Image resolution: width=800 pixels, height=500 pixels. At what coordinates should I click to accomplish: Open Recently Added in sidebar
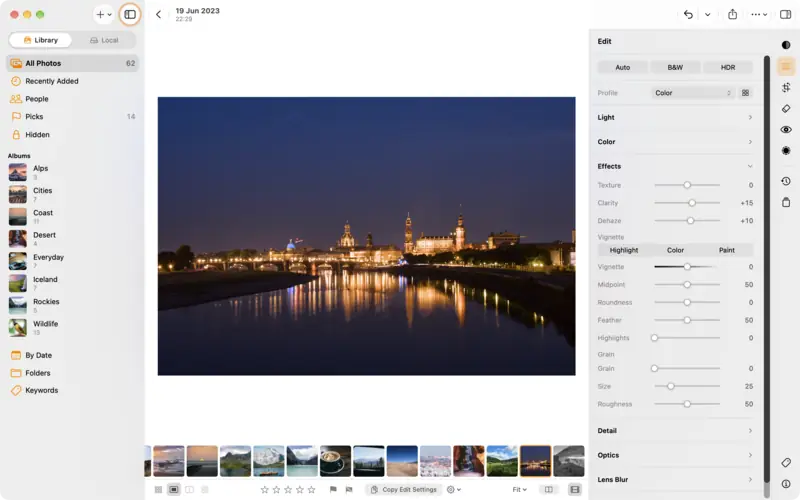(x=72, y=81)
